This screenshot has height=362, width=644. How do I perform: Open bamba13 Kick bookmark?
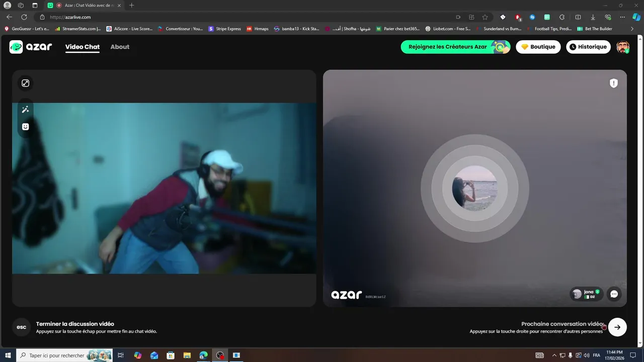click(x=297, y=29)
